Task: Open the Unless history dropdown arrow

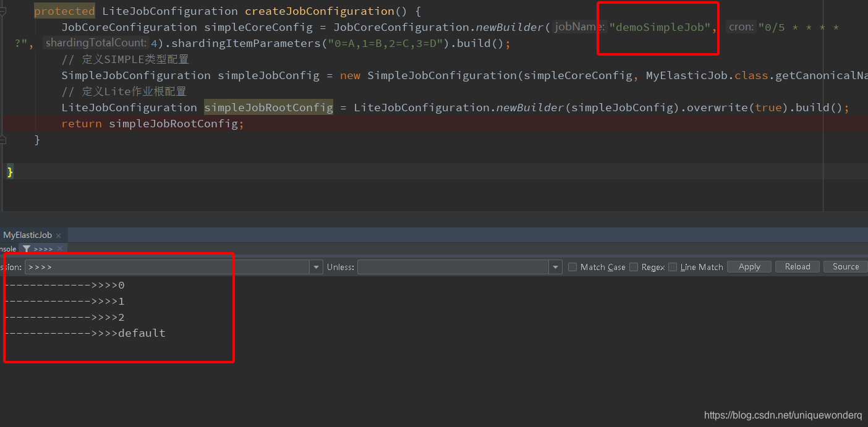Action: 556,267
